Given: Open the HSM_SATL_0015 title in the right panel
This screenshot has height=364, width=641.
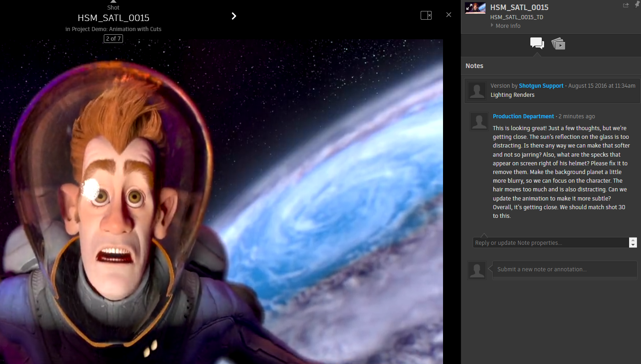Looking at the screenshot, I should point(519,7).
